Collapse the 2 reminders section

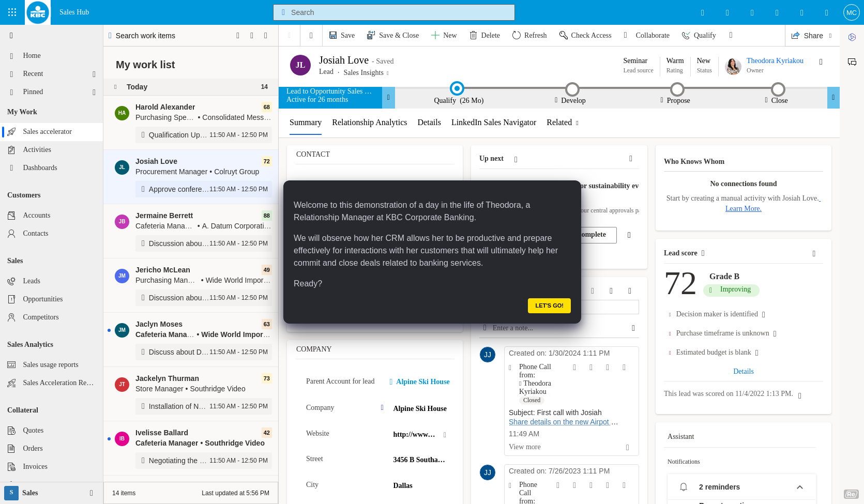799,487
